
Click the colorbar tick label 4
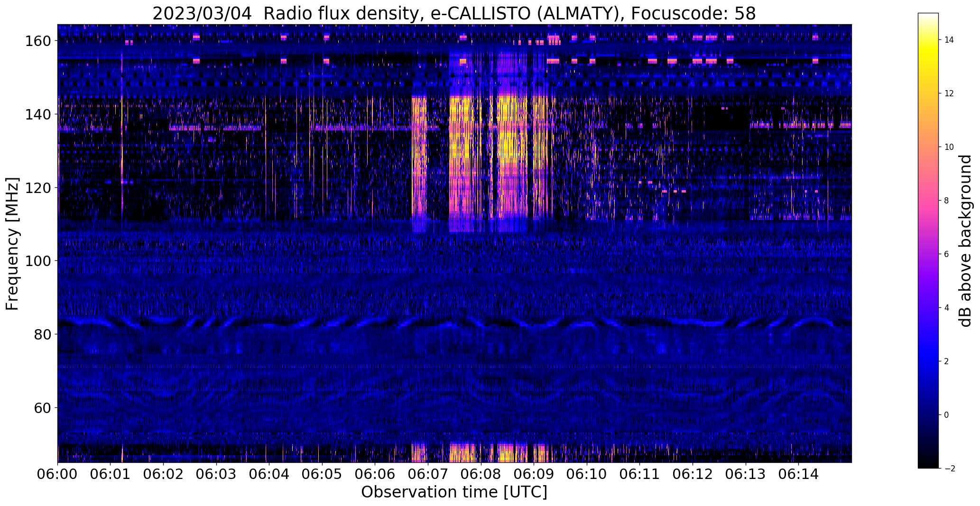point(947,308)
